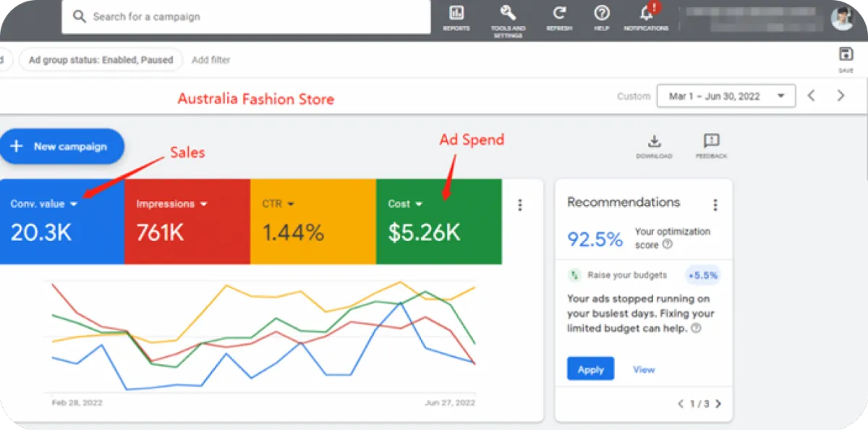Click View recommendation link

(644, 369)
